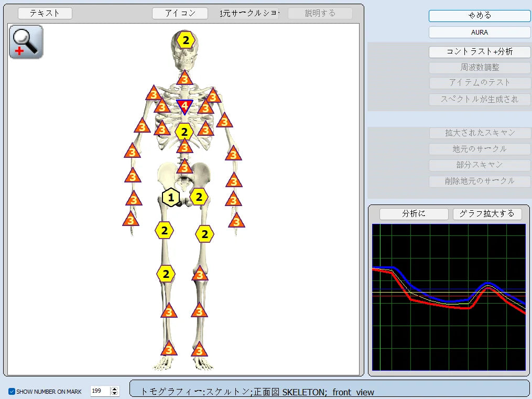Click the テキスト button
This screenshot has width=532, height=399.
coord(45,14)
